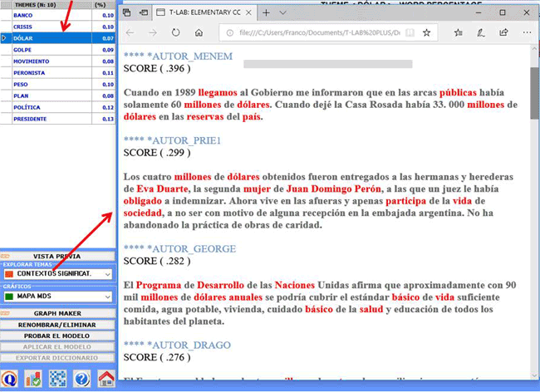540x392 pixels.
Task: Open the tab previews chevron
Action: click(x=282, y=12)
